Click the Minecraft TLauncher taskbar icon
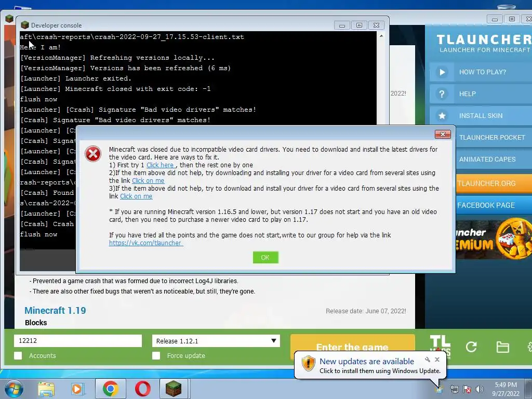This screenshot has height=399, width=532. 174,389
